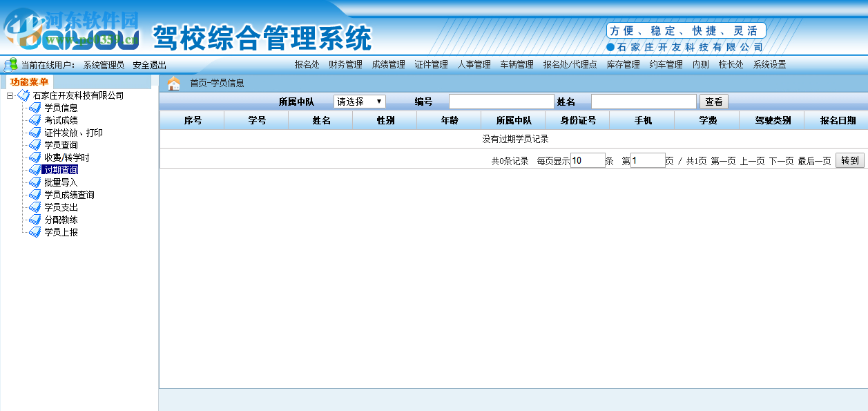Collapse the 石家庄开发科技有限公司 tree node

pyautogui.click(x=10, y=95)
